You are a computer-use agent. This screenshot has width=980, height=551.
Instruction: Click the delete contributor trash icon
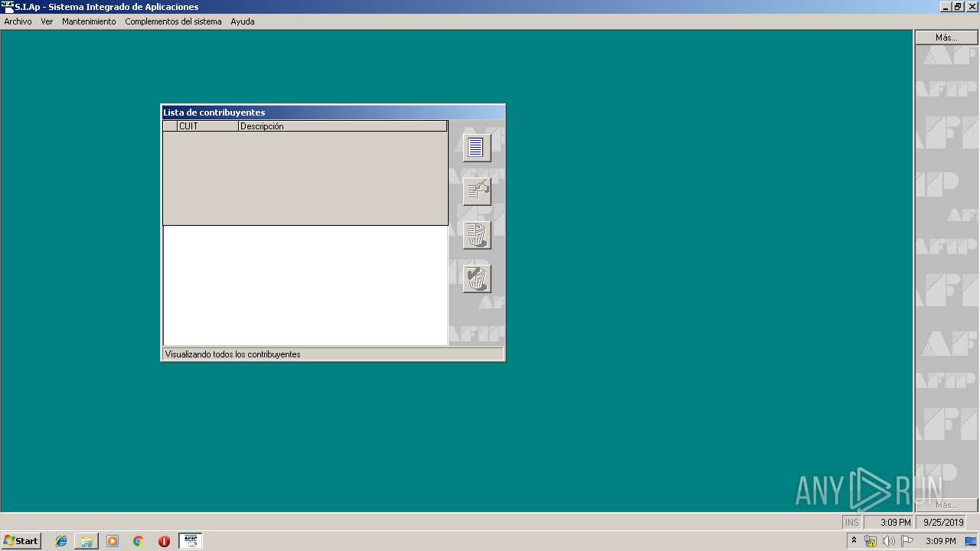pyautogui.click(x=476, y=235)
